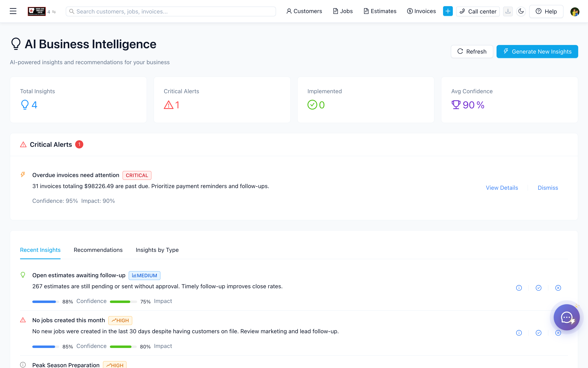
Task: Click the Critical Alerts warning triangle in stats card
Action: point(168,105)
